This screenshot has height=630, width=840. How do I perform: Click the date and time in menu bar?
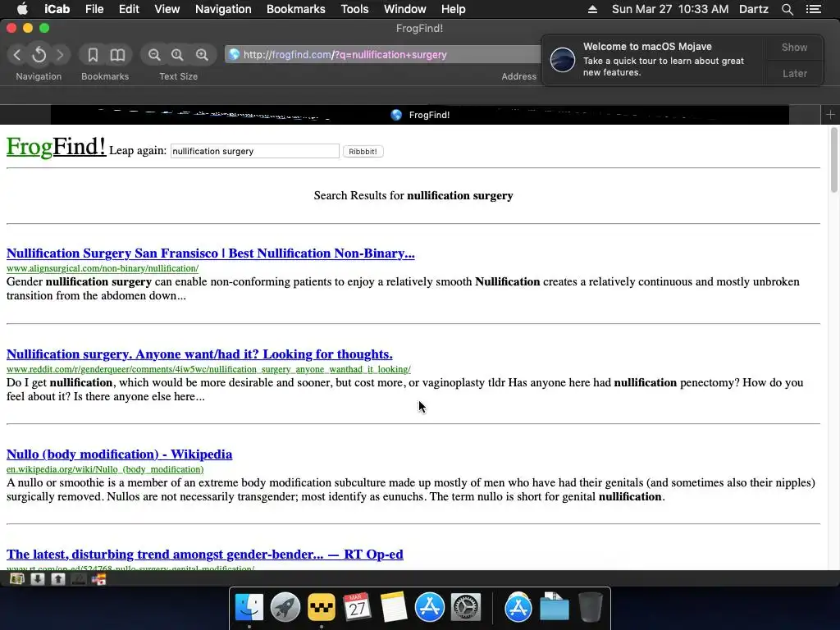670,9
